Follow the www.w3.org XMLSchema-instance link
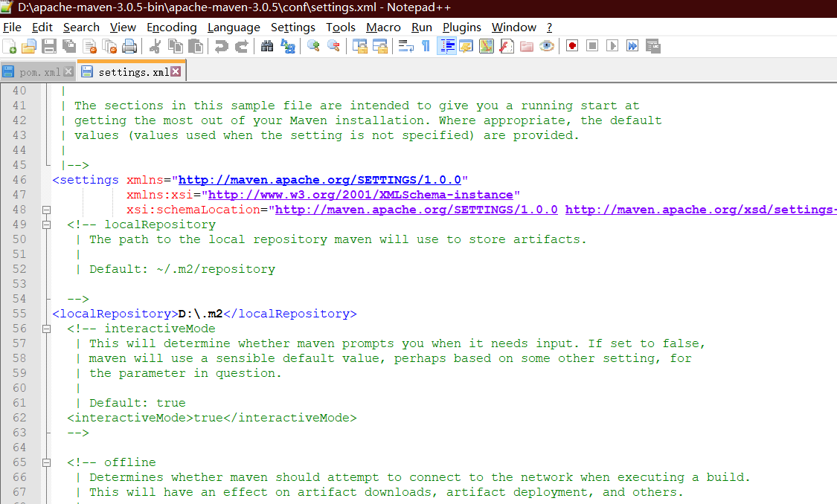The height and width of the screenshot is (504, 837). pos(360,196)
